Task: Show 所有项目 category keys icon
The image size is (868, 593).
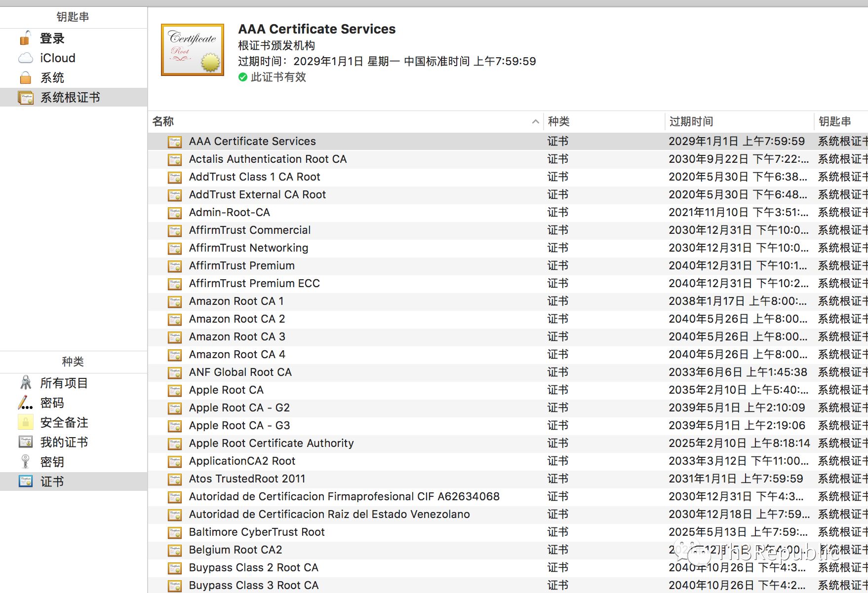Action: [26, 383]
